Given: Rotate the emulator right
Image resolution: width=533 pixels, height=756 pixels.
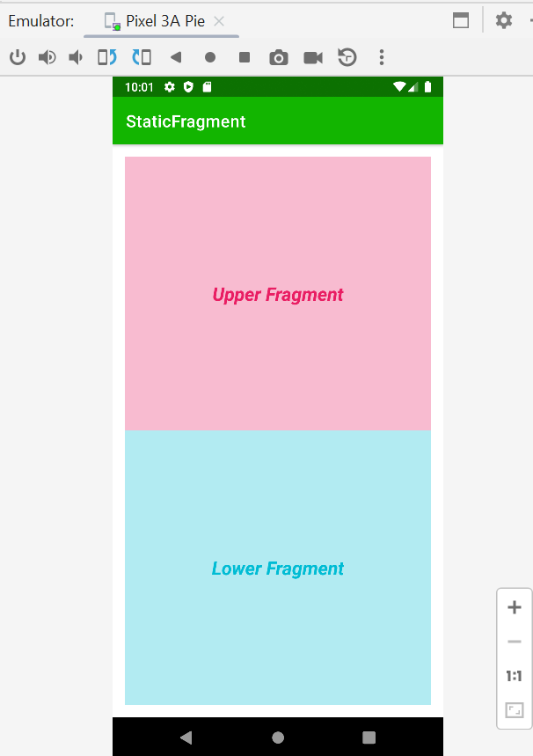Looking at the screenshot, I should 141,57.
